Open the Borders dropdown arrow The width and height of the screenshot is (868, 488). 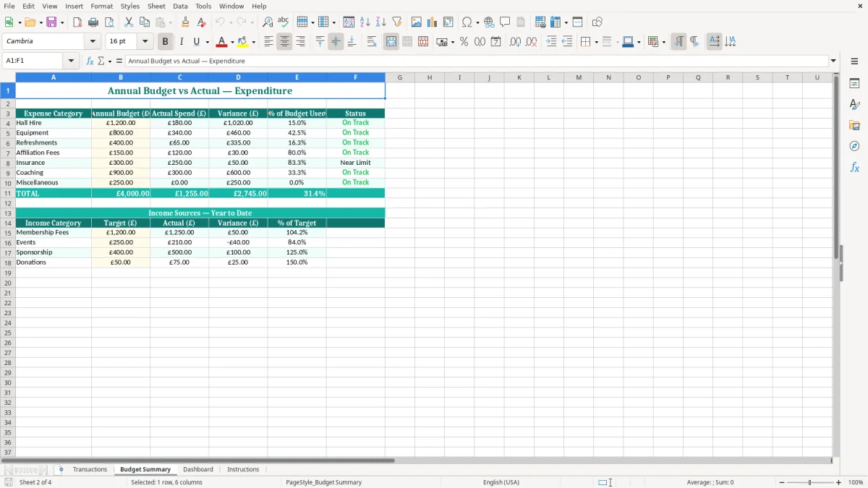click(596, 42)
